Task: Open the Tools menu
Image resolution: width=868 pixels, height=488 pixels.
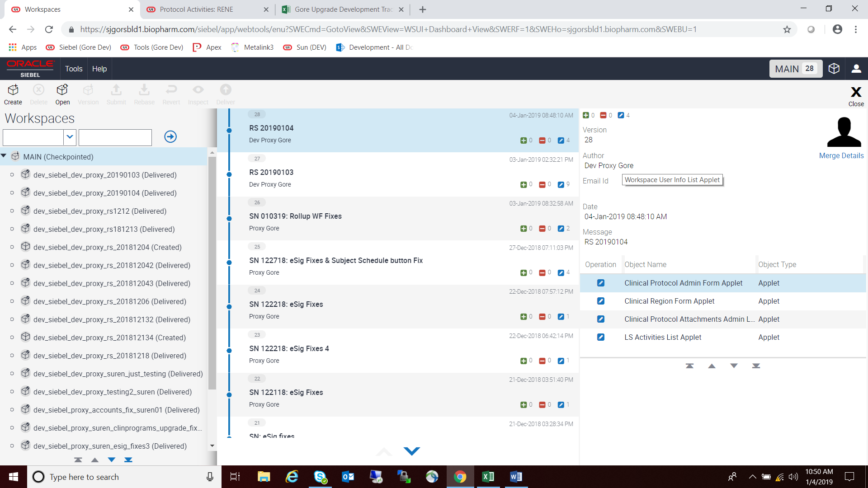Action: pos(73,69)
